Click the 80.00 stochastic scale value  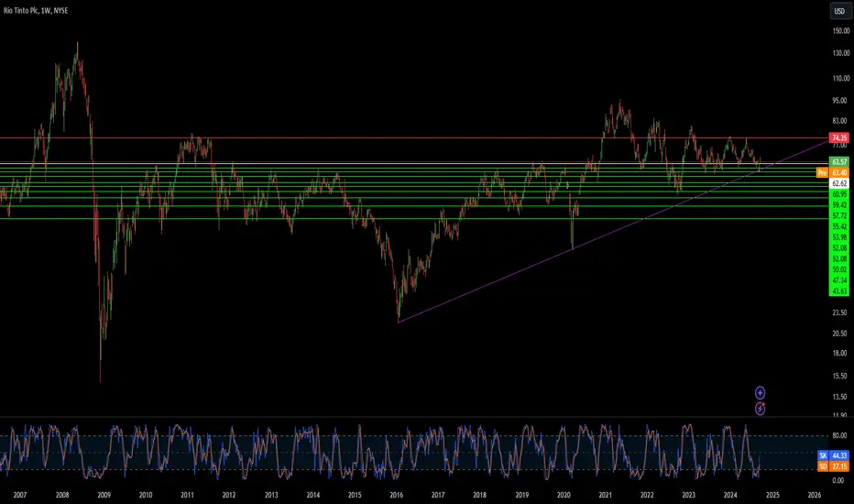pos(839,436)
